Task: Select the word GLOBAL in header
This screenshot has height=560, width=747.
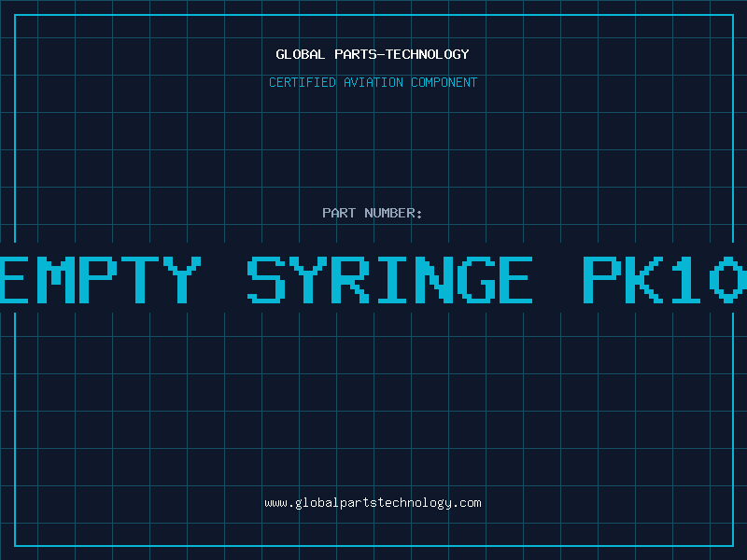Action: click(301, 54)
